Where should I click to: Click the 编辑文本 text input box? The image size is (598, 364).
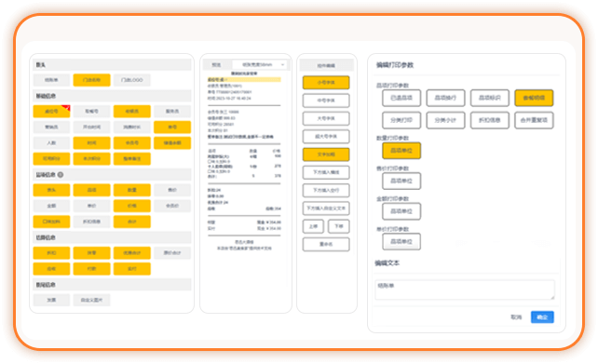[x=465, y=290]
